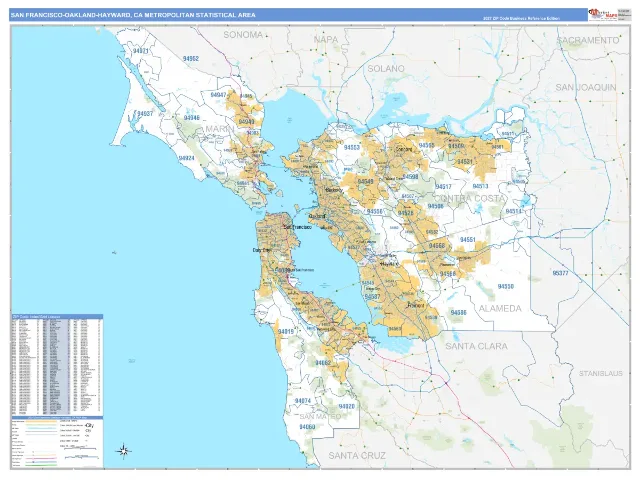Screen dimensions: 640x480
Task: Select ZIP code 94514 label
Action: click(x=513, y=211)
